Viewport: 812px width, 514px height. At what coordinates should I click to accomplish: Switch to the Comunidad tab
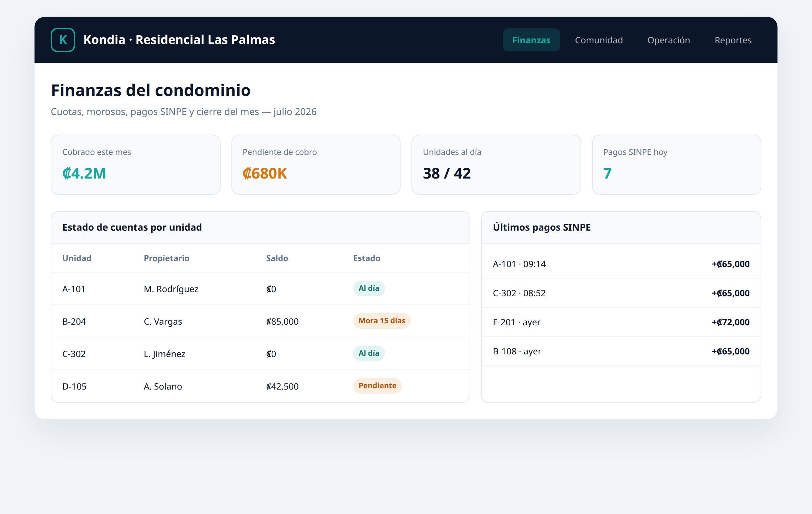(x=599, y=40)
